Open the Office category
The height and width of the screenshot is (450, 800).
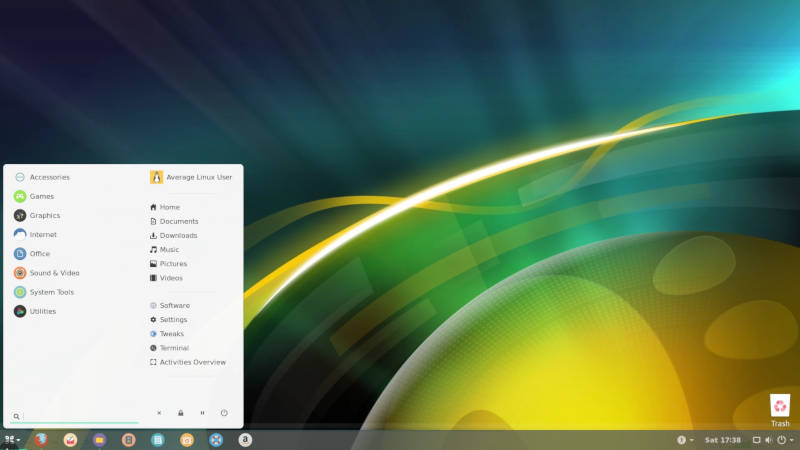click(32, 254)
